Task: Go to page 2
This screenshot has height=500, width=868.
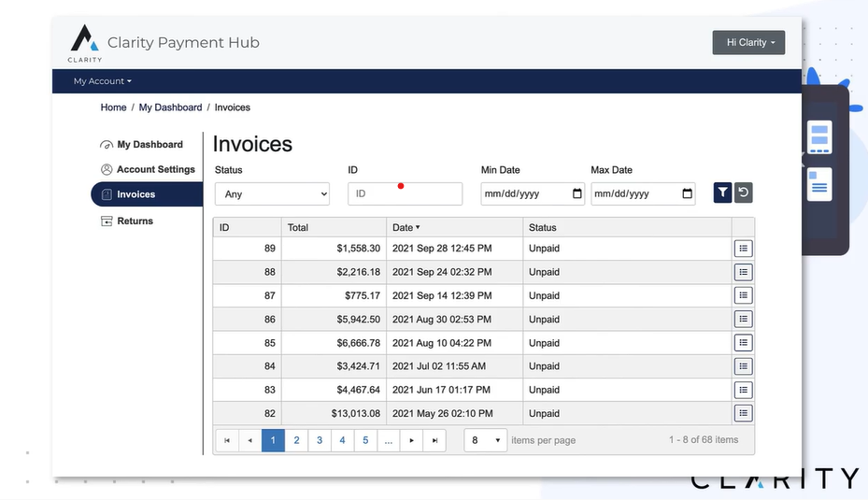Action: click(x=296, y=440)
